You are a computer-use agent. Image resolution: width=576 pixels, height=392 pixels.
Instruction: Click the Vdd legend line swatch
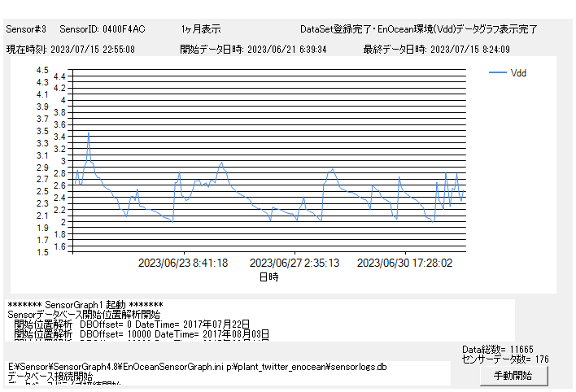[497, 73]
